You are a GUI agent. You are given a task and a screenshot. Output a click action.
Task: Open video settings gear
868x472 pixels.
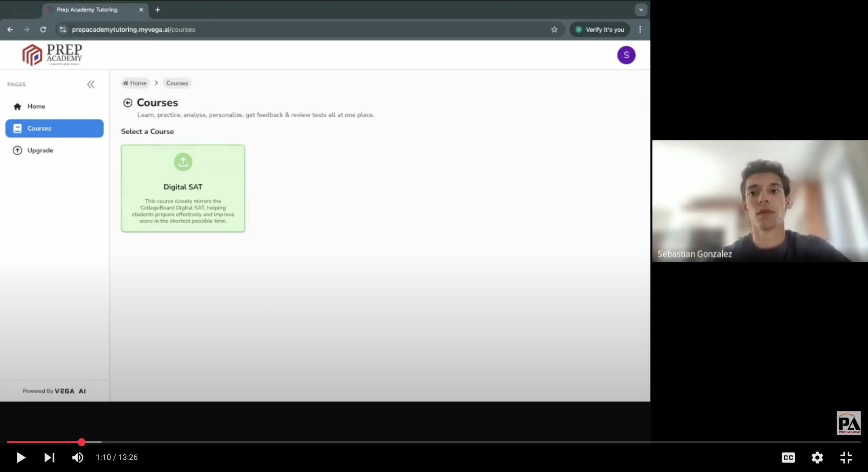817,457
